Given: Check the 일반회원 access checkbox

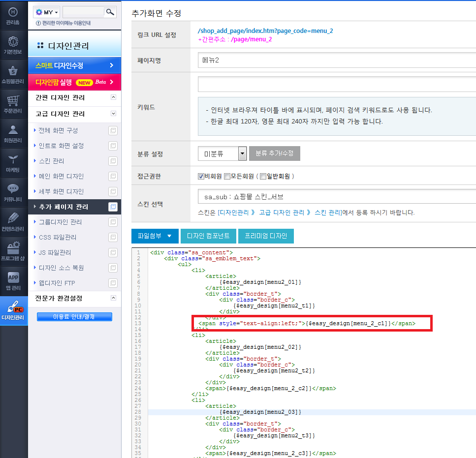Looking at the screenshot, I should [x=263, y=176].
